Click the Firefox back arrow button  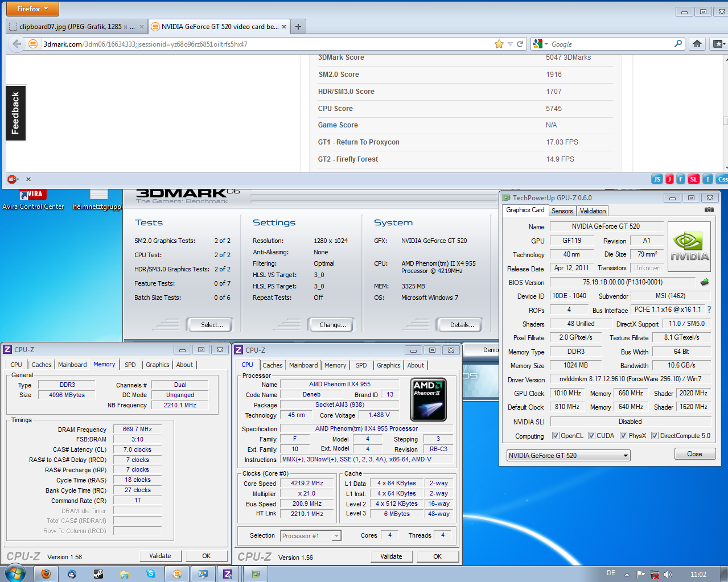point(17,44)
